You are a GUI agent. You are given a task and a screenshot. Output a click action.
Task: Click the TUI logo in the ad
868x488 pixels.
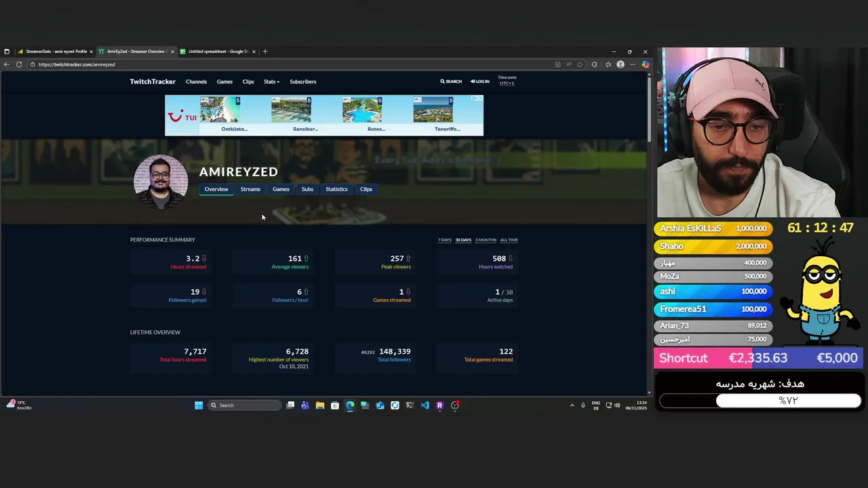point(182,117)
